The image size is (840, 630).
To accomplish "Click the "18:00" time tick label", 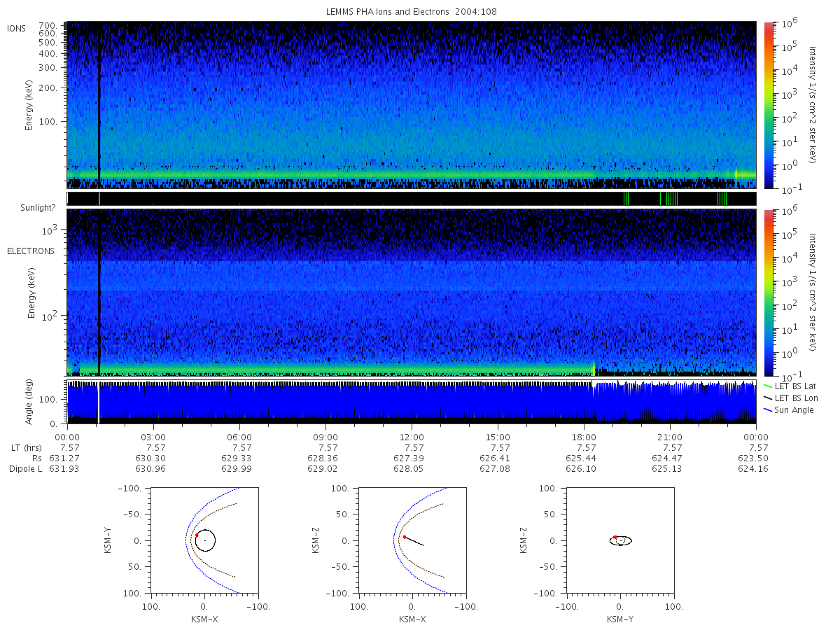I will point(584,436).
